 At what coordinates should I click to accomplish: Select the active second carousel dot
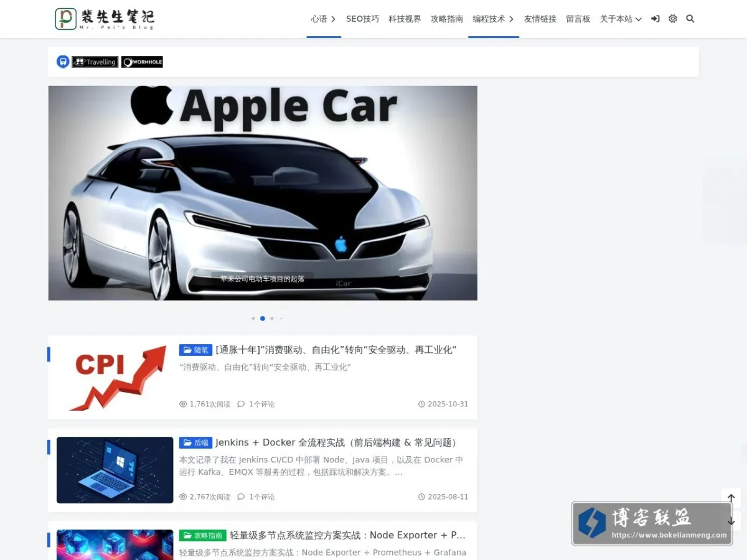point(263,319)
